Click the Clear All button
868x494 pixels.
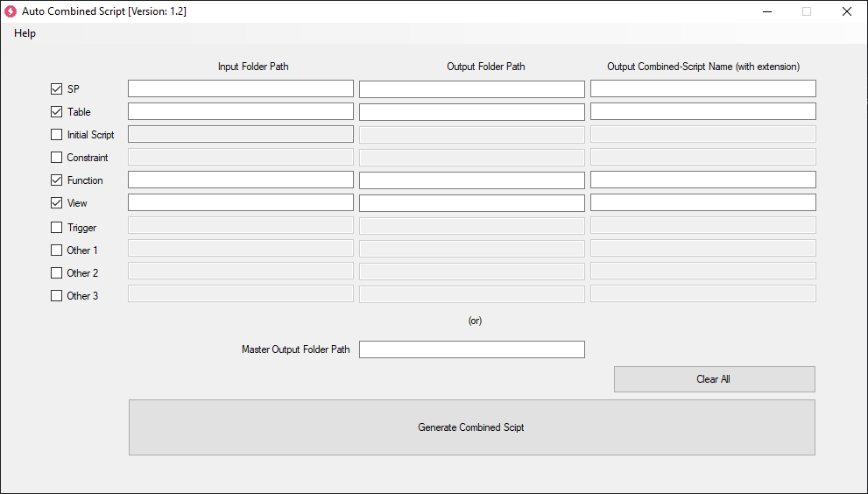pos(714,378)
